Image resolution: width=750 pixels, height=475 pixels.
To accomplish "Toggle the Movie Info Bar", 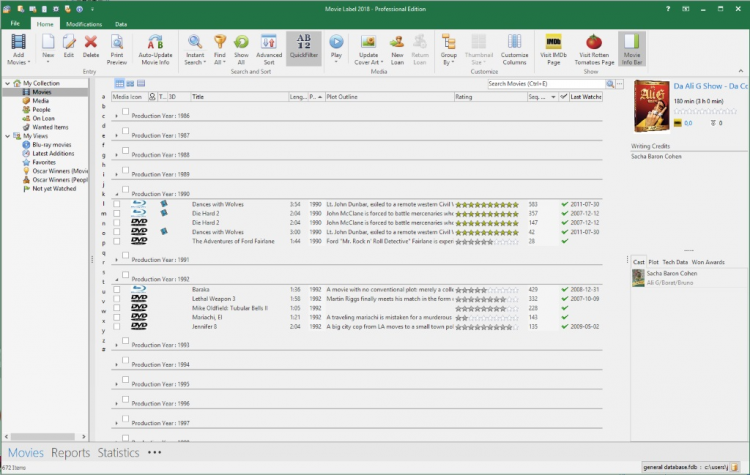I will click(631, 47).
